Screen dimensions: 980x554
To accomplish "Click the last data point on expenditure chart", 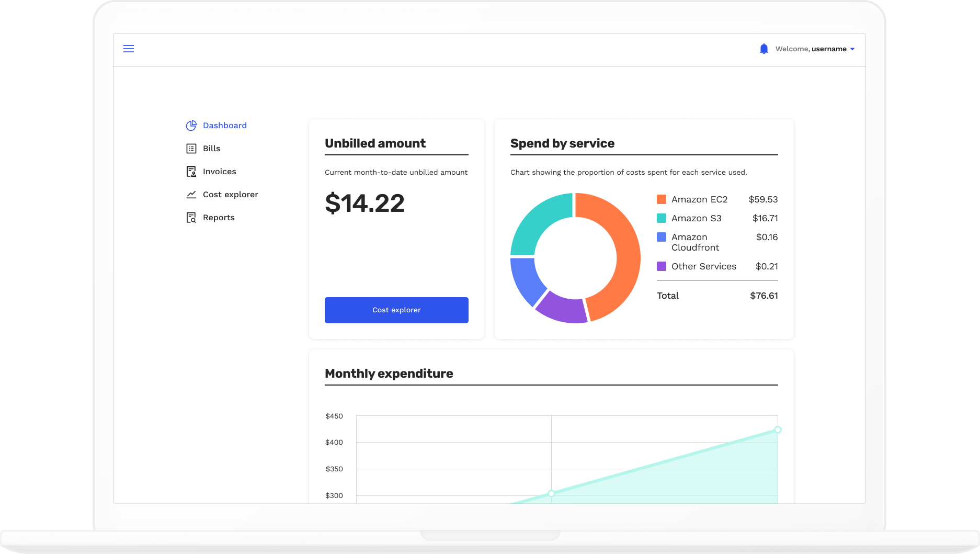I will coord(778,430).
